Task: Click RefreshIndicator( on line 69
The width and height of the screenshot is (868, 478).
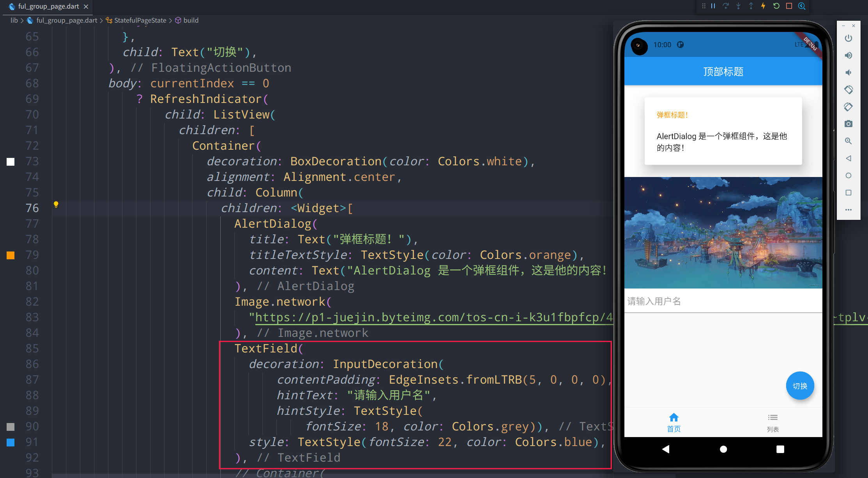Action: (209, 99)
